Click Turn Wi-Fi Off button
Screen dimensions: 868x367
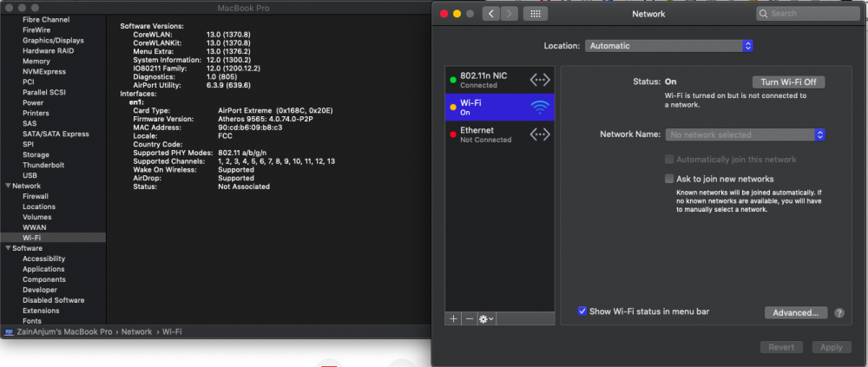[x=788, y=82]
